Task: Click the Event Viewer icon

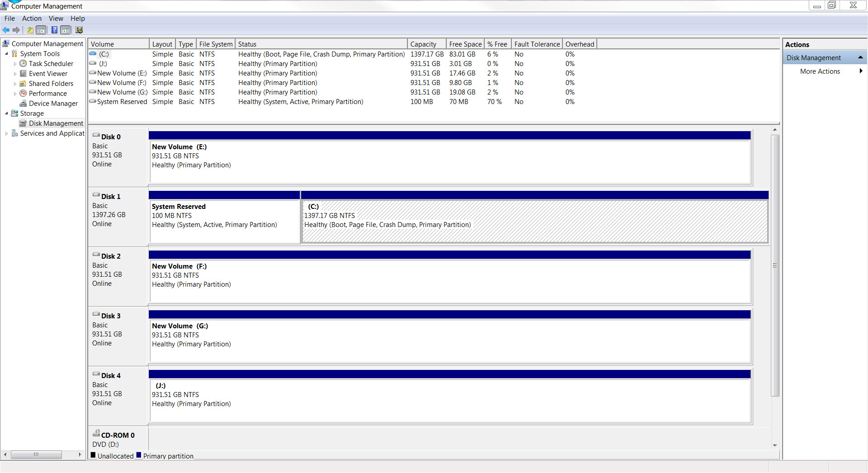Action: (23, 74)
